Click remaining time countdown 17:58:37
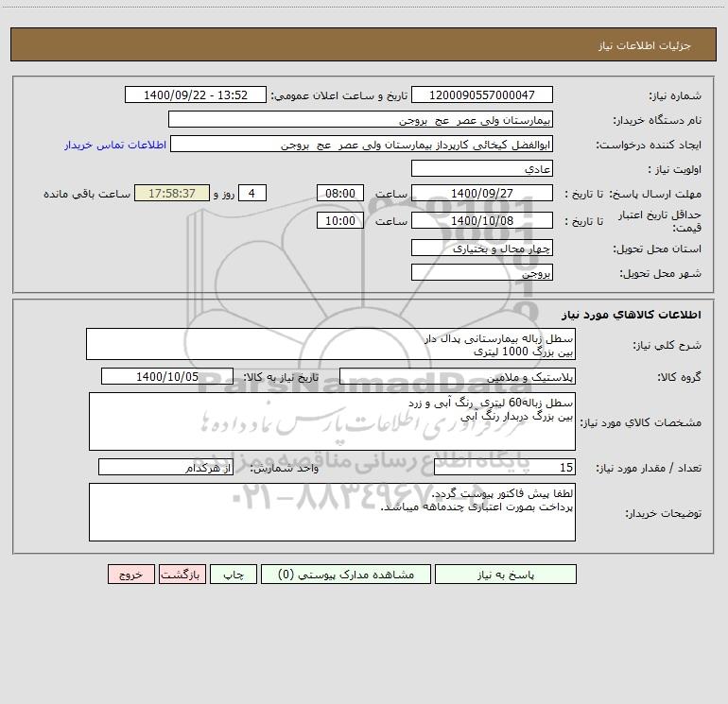Screen dimensions: 728x704 [x=172, y=193]
